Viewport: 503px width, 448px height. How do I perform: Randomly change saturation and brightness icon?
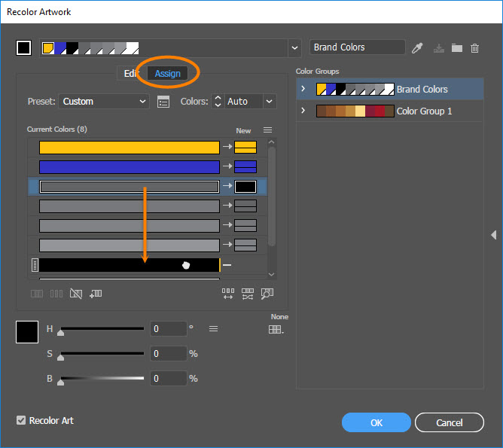(x=248, y=294)
